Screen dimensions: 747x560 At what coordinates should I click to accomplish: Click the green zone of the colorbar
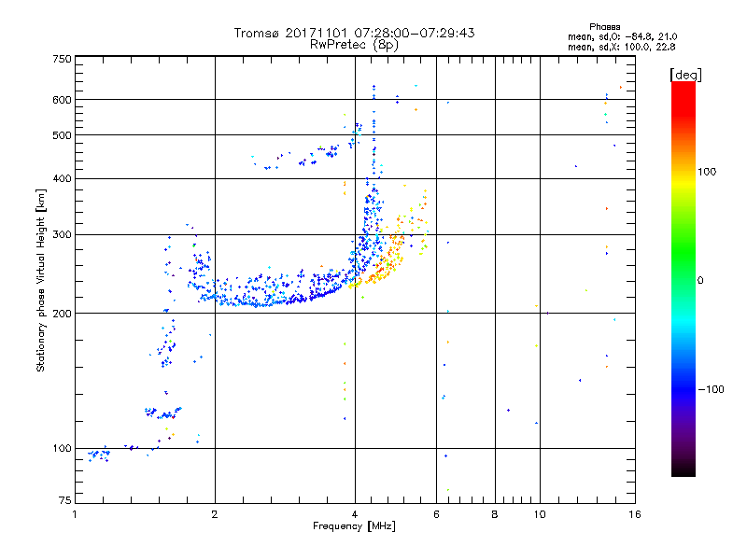[684, 252]
